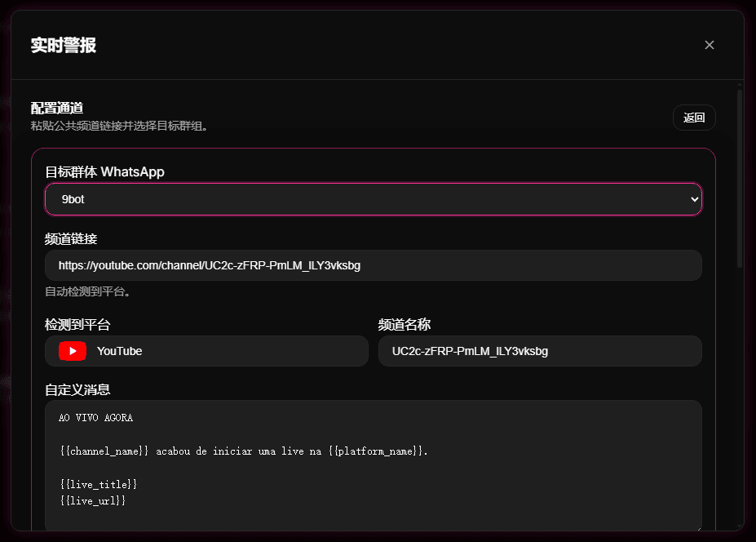The width and height of the screenshot is (756, 542).
Task: Click the 自定义消息 label
Action: tap(77, 389)
